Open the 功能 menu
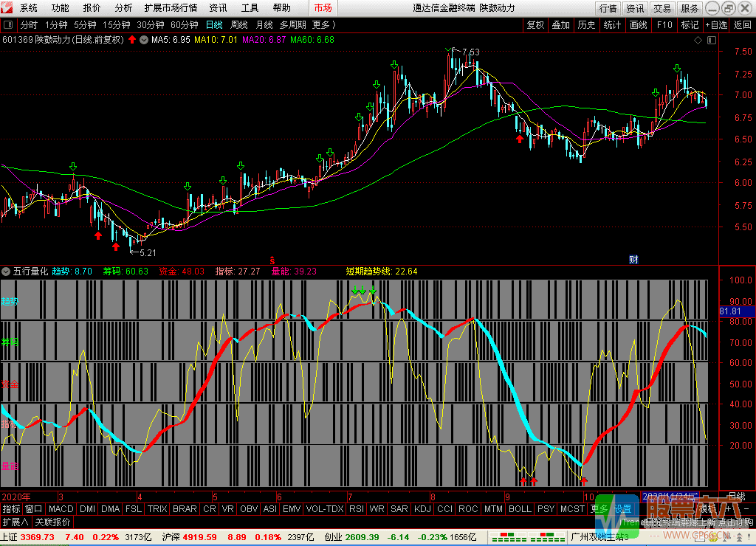The image size is (756, 546). [x=61, y=8]
